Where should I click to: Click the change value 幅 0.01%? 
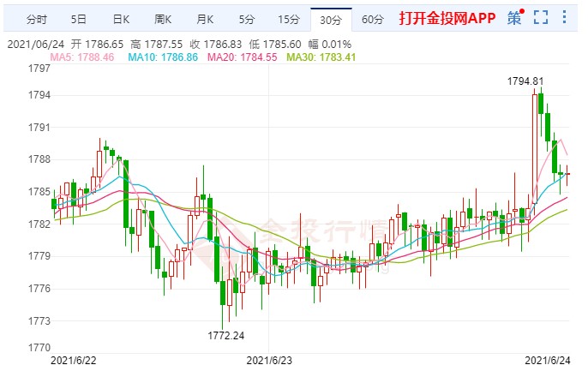330,45
